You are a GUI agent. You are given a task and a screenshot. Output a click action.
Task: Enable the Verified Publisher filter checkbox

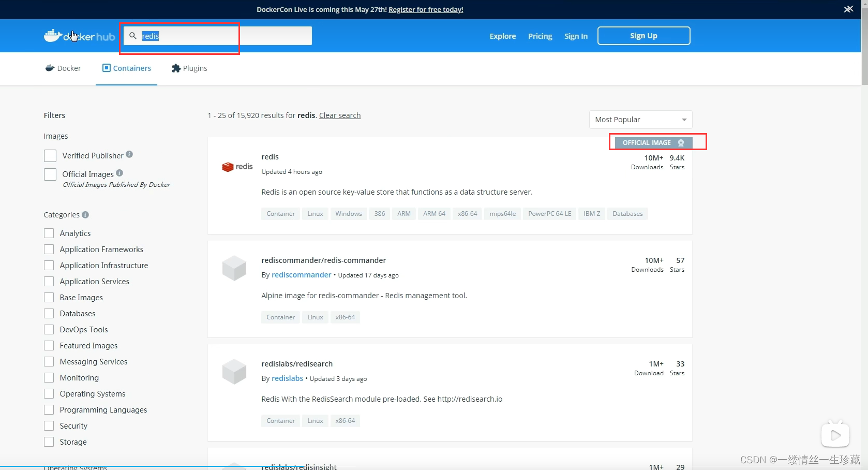click(50, 156)
